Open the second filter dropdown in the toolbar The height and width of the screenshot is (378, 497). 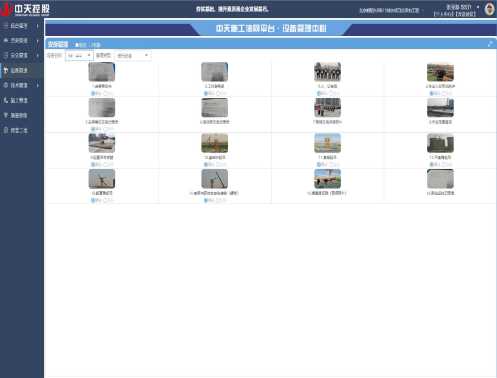133,56
